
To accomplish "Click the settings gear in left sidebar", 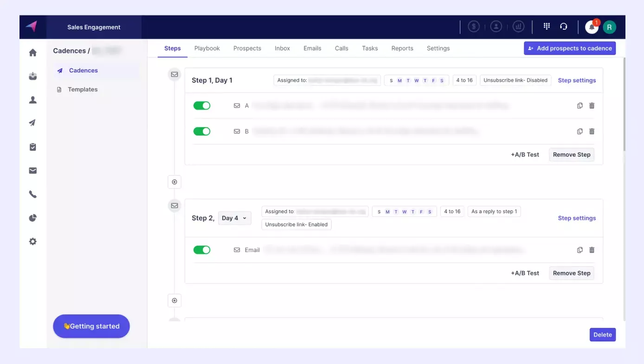I will point(33,242).
